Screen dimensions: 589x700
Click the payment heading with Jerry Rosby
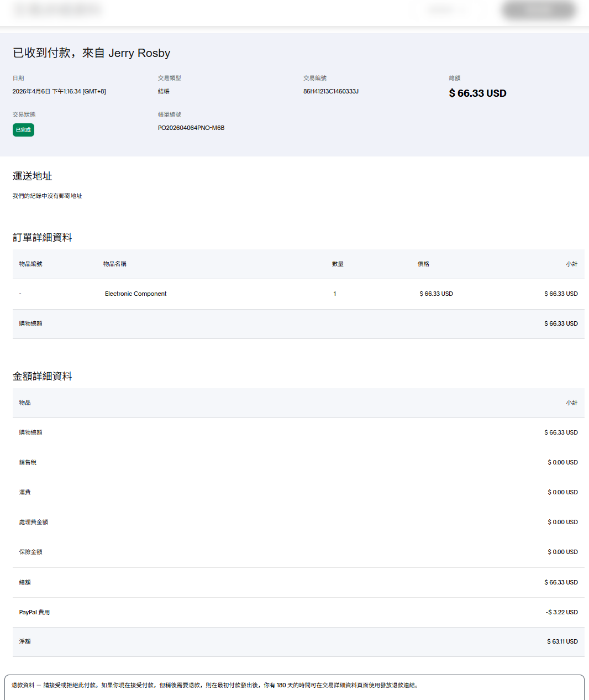(91, 53)
